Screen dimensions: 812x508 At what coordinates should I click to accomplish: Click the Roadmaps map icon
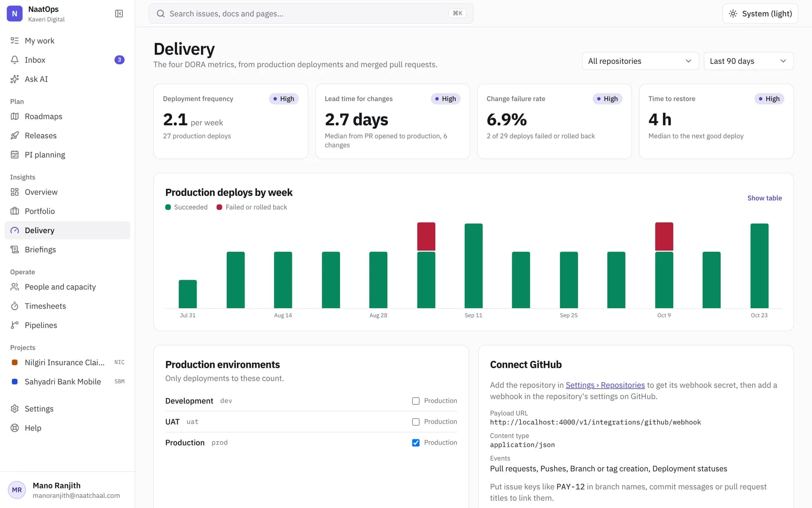(x=15, y=116)
